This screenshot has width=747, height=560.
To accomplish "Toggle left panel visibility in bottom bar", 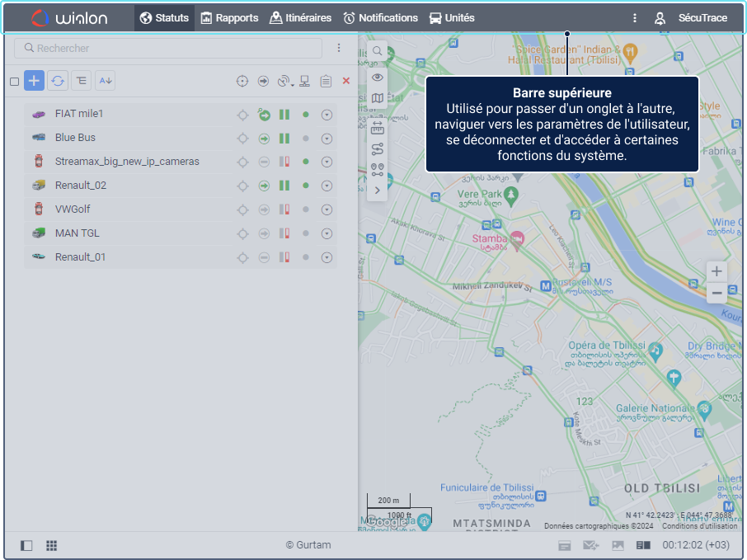I will click(x=26, y=545).
